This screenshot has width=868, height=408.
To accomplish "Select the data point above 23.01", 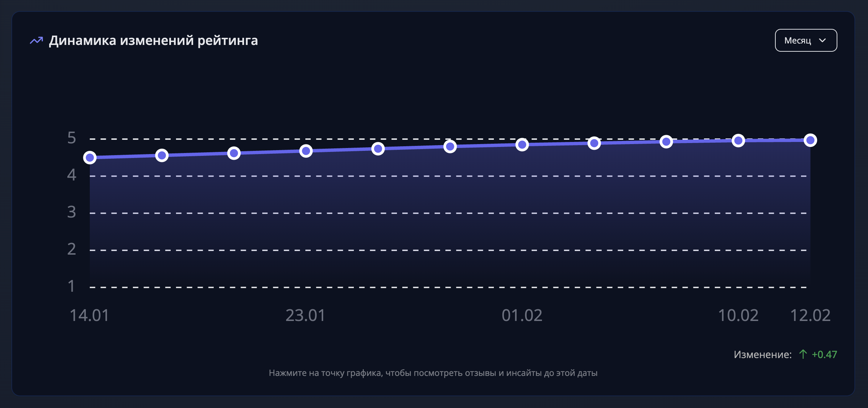I will click(x=306, y=151).
